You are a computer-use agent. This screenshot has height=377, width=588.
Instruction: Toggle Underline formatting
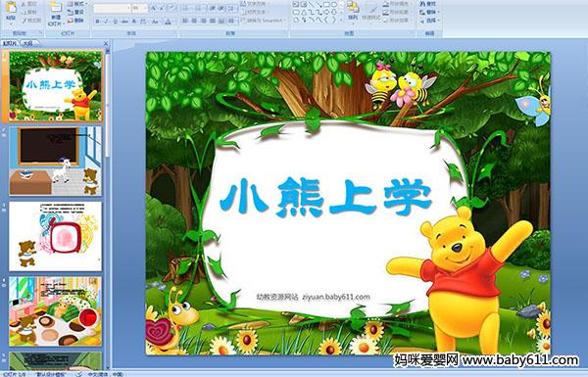(115, 22)
